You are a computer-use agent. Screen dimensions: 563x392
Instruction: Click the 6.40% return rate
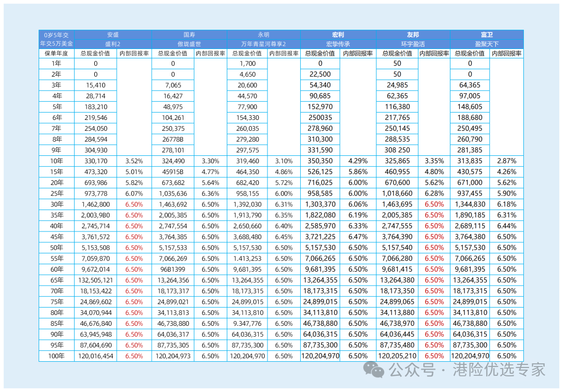tap(284, 226)
